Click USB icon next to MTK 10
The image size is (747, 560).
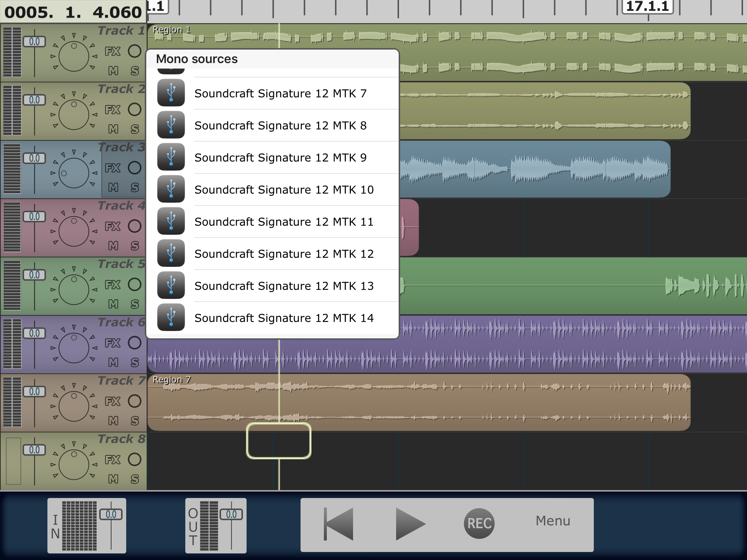171,189
